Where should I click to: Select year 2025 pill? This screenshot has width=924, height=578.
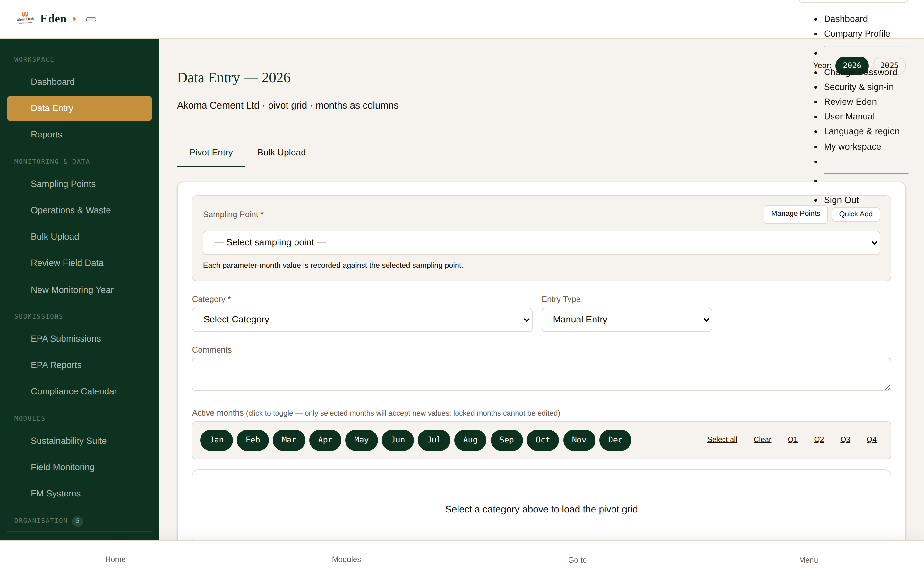[889, 66]
